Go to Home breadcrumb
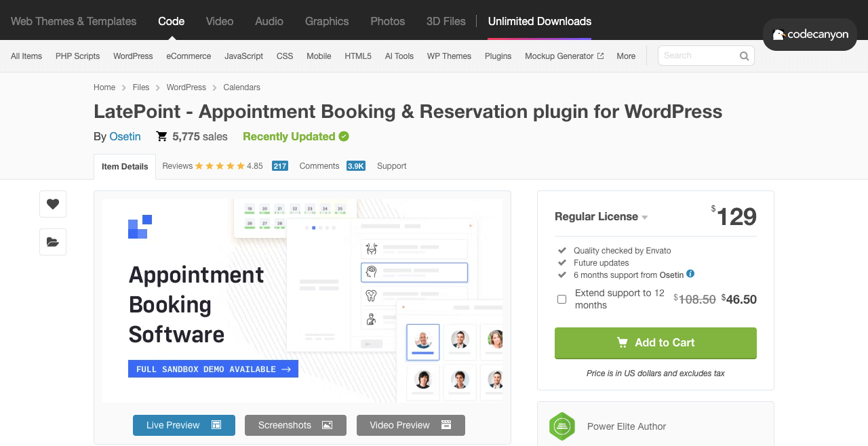Image resolution: width=868 pixels, height=446 pixels. pyautogui.click(x=104, y=87)
